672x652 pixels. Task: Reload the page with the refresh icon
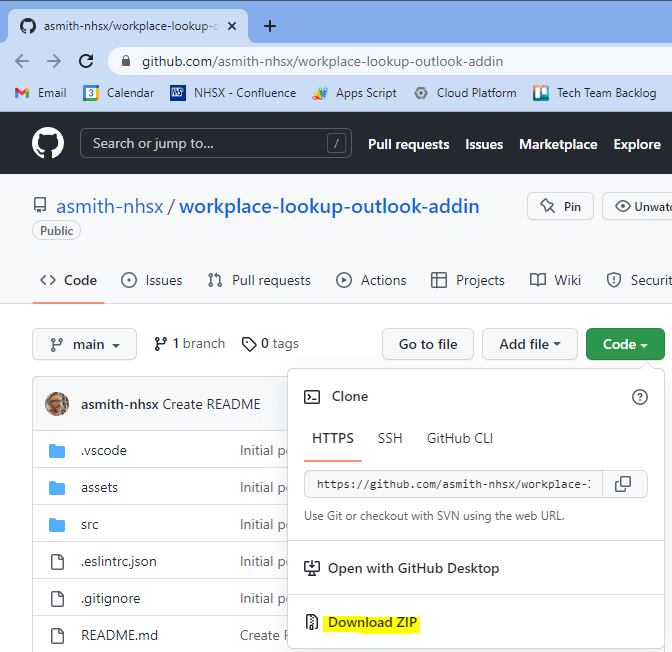point(86,61)
